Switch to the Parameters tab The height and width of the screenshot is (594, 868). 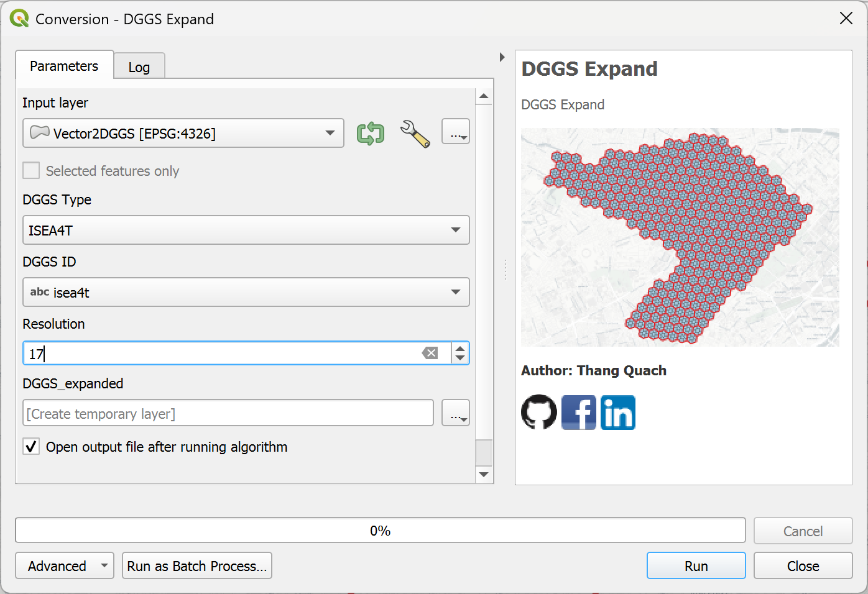tap(64, 66)
